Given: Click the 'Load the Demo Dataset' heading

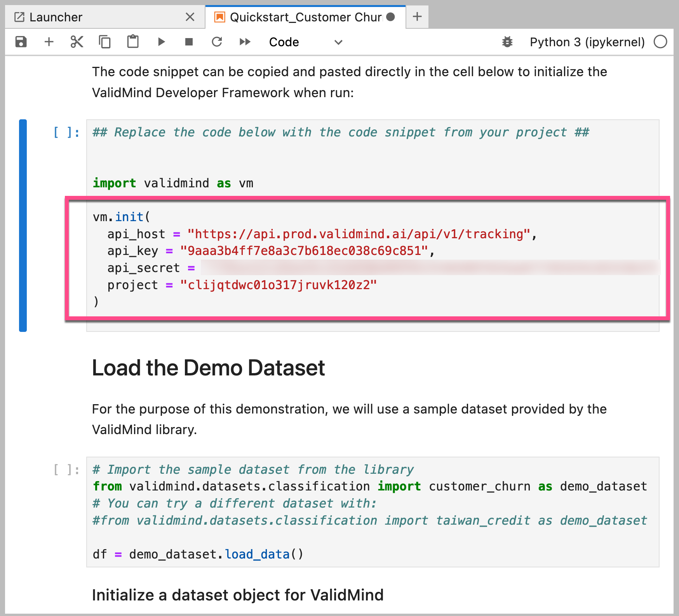Looking at the screenshot, I should coord(208,368).
